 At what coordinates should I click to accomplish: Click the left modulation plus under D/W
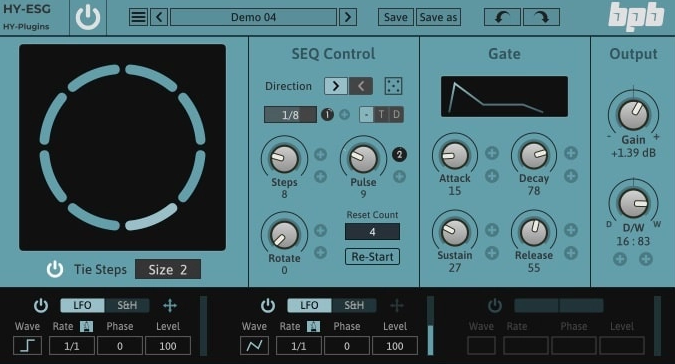pyautogui.click(x=620, y=259)
